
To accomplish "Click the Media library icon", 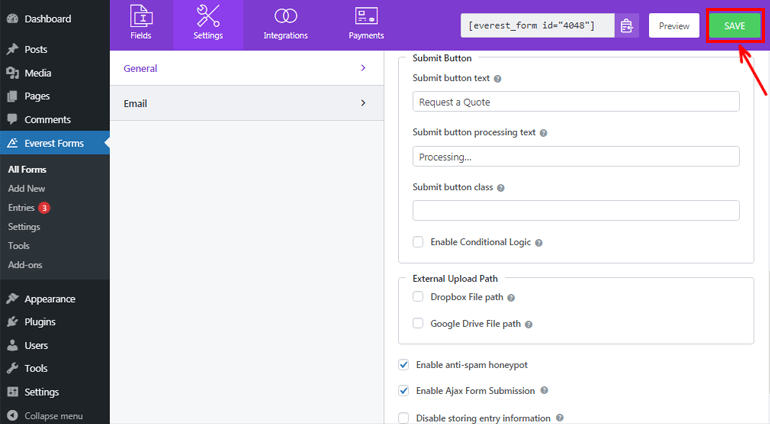I will coord(12,73).
